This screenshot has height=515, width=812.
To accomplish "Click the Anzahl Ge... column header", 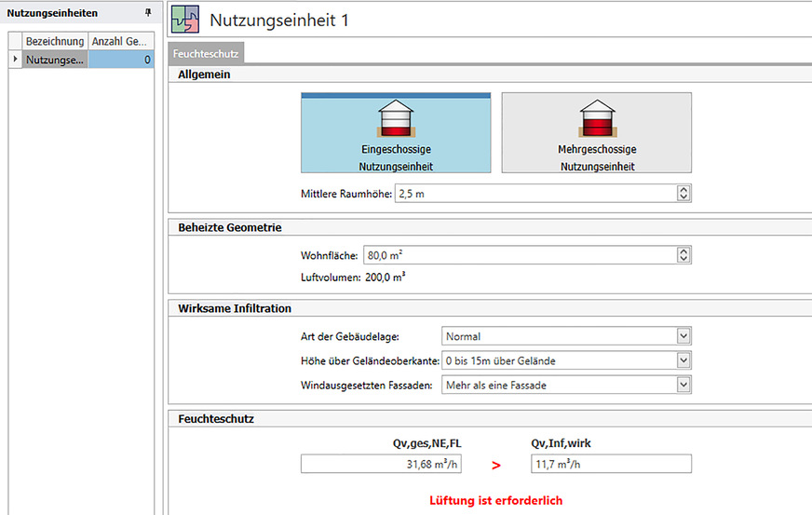I will coord(121,42).
